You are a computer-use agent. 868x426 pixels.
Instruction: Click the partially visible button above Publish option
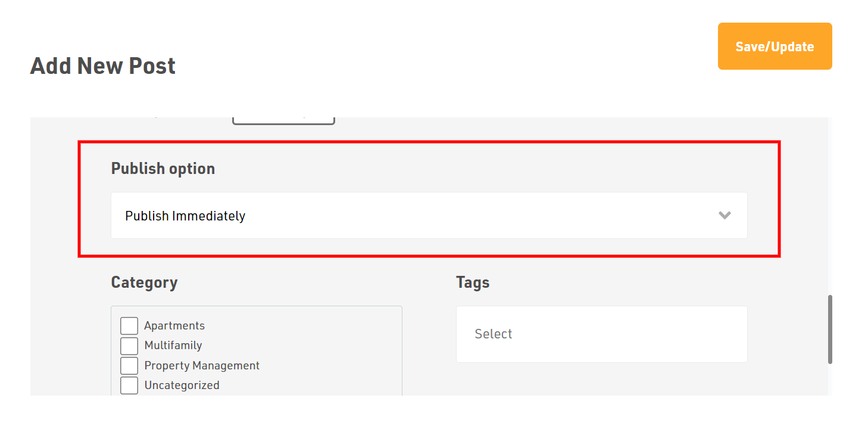point(283,120)
